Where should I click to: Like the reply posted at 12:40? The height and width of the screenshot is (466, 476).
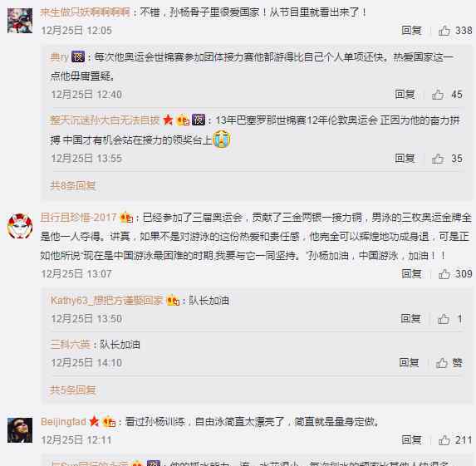pos(438,95)
